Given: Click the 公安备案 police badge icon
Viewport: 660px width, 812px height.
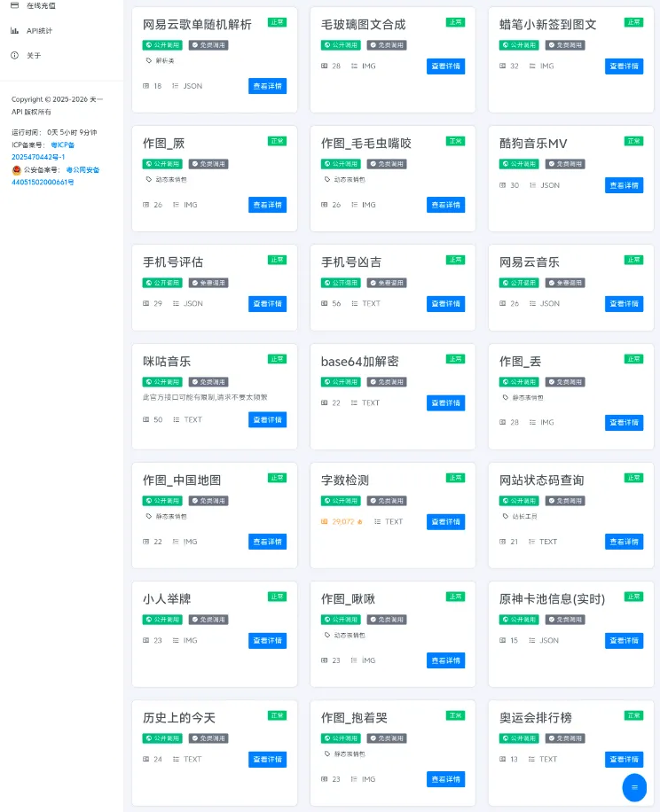Looking at the screenshot, I should coord(16,169).
